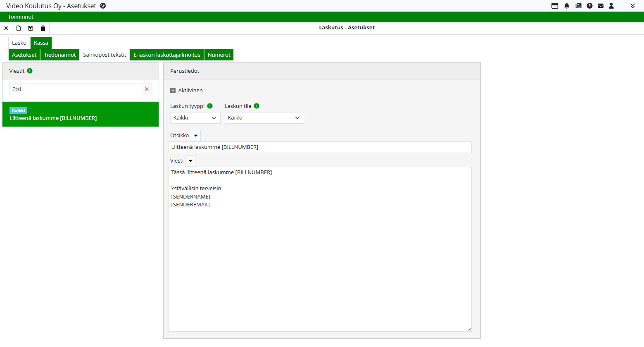644x347 pixels.
Task: Create a new item with the blank page icon
Action: coord(19,28)
